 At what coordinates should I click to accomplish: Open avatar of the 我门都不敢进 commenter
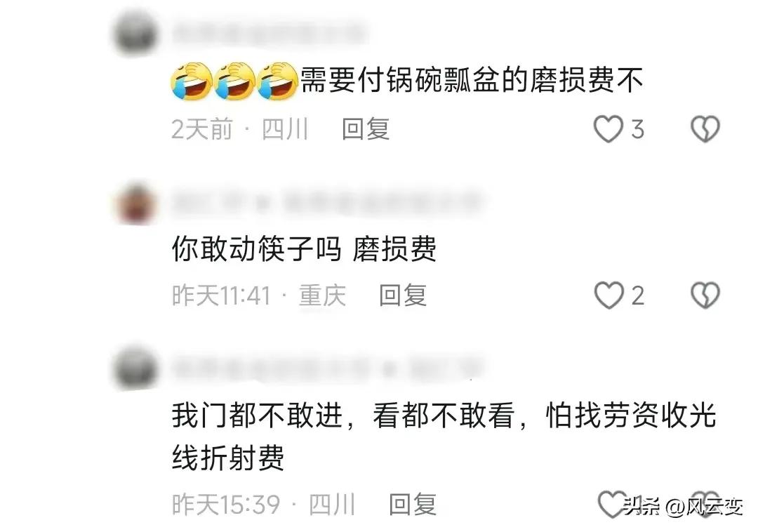pos(136,368)
